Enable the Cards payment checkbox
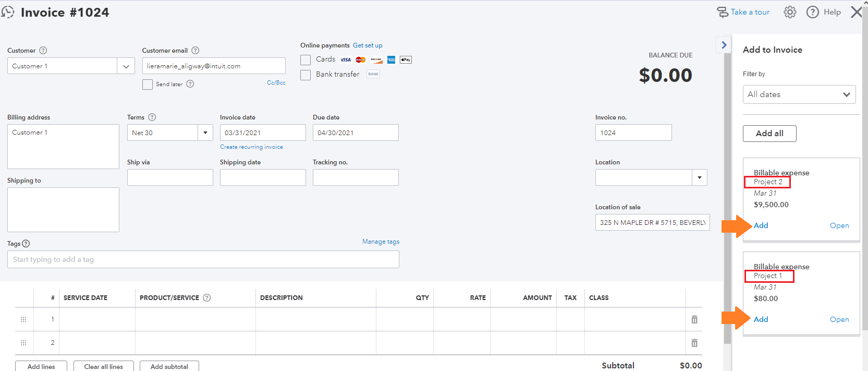 [x=305, y=60]
